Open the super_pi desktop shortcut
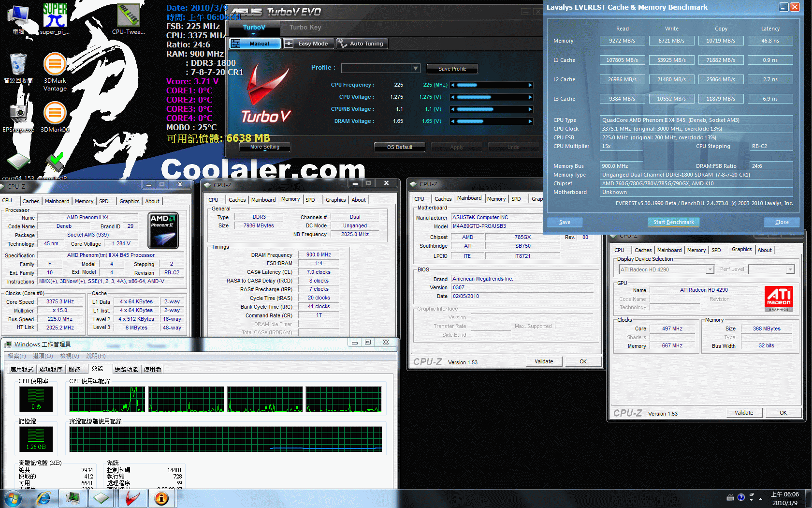 (x=55, y=18)
